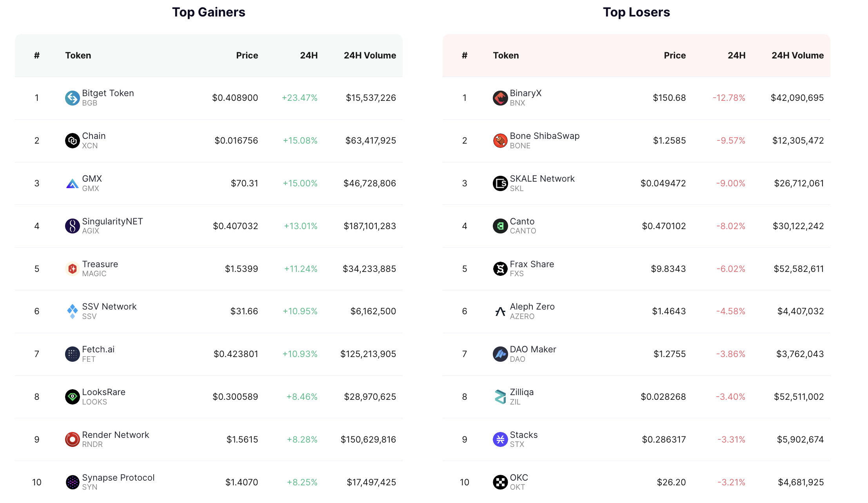The image size is (868, 503).
Task: Click the 24H header in Top Losers
Action: pos(736,55)
